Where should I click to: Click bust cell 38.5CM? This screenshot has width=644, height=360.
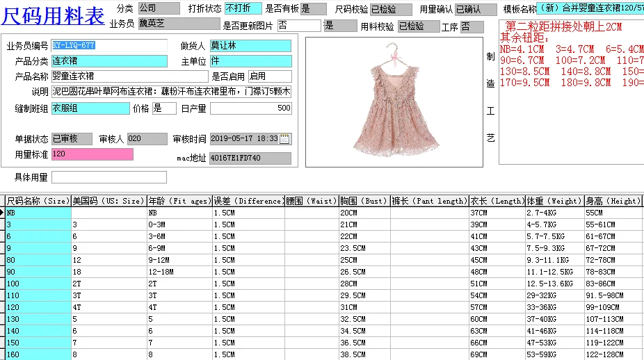[x=364, y=354]
